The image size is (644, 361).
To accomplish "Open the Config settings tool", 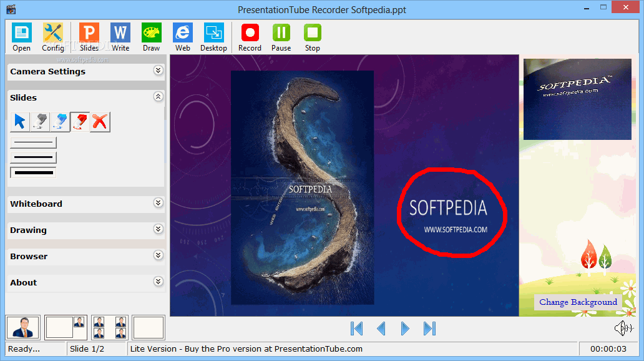I will pos(53,37).
